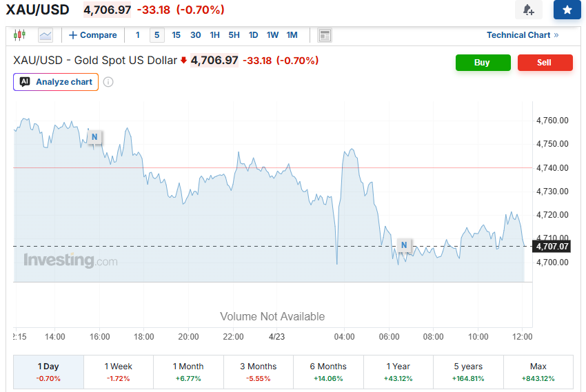The height and width of the screenshot is (392, 586).
Task: Open the Compare symbols option
Action: (93, 35)
